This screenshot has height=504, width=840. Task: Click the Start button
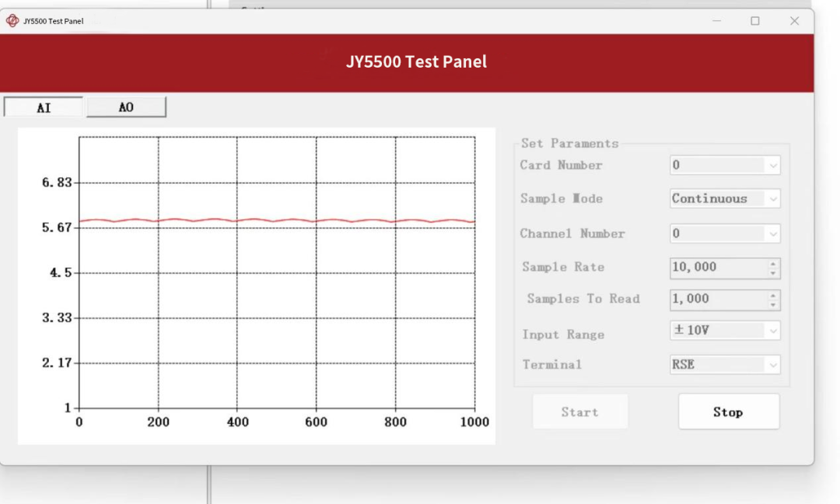580,412
